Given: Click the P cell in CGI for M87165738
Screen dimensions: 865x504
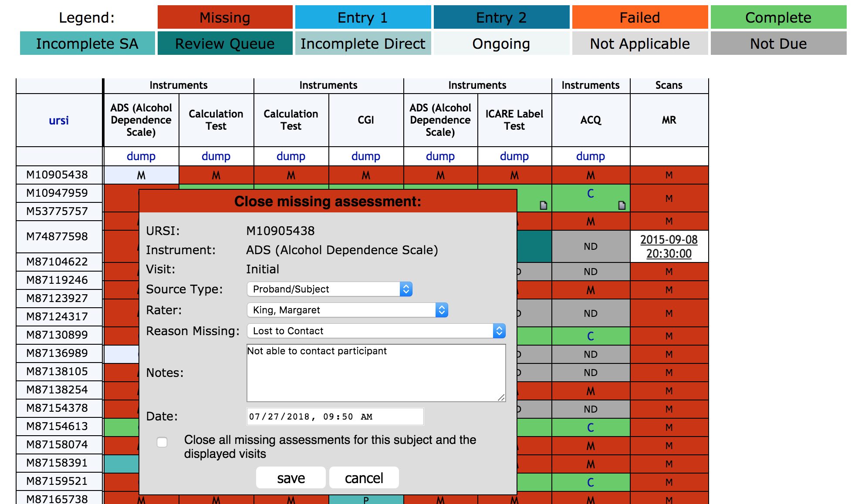Looking at the screenshot, I should 366,500.
